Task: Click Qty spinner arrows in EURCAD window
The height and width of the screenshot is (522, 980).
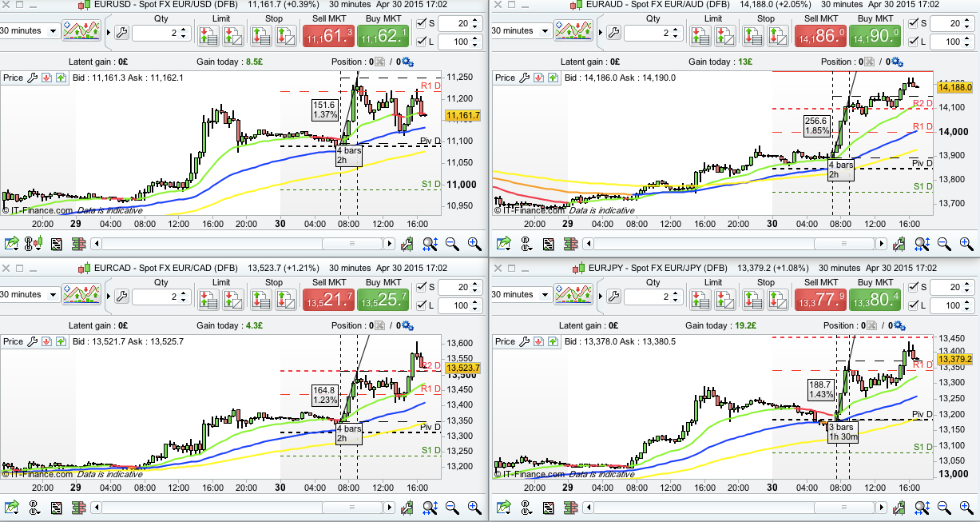Action: coord(184,297)
